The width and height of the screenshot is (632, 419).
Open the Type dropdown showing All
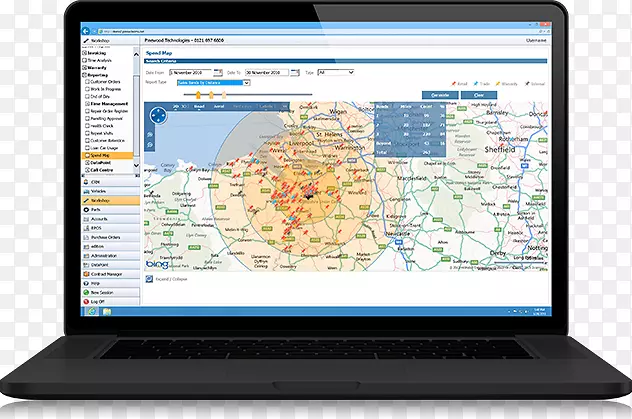340,73
